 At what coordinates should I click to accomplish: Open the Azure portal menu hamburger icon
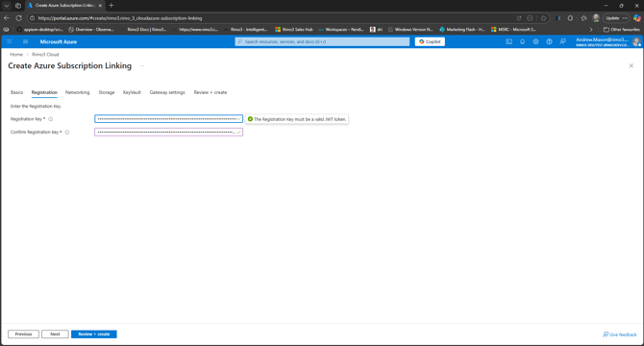[25, 41]
